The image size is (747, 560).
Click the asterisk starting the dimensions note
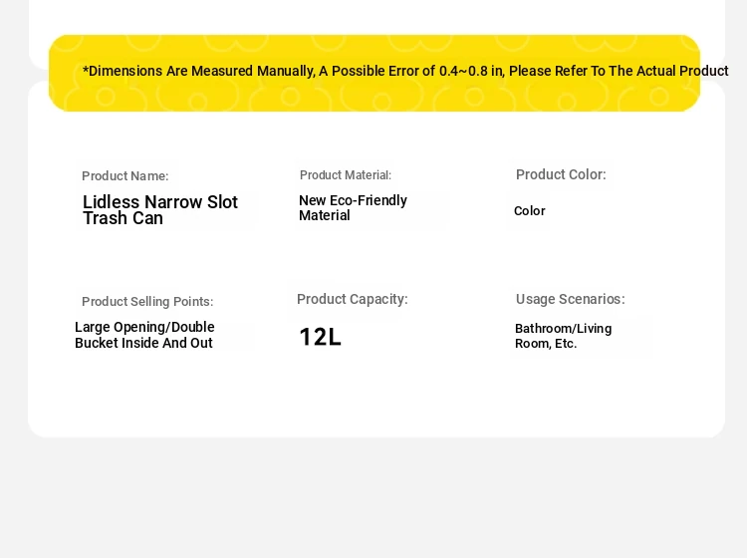pyautogui.click(x=86, y=70)
